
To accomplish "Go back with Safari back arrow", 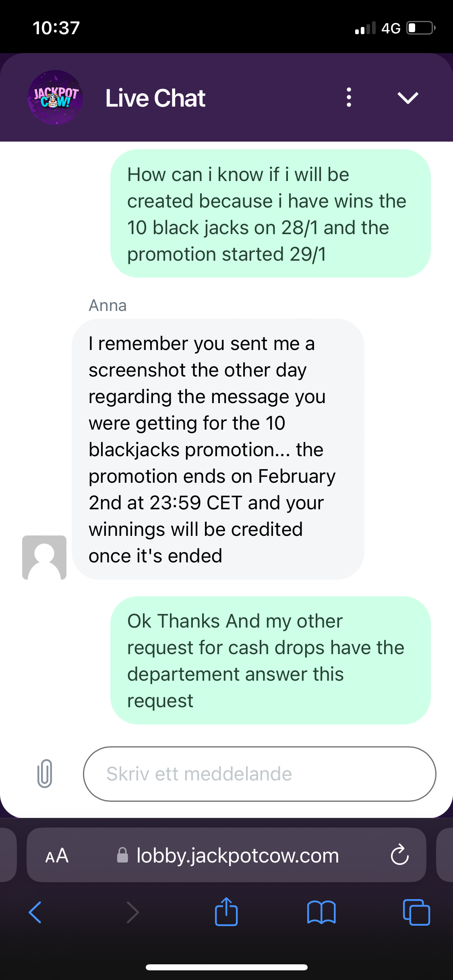I will [x=35, y=912].
